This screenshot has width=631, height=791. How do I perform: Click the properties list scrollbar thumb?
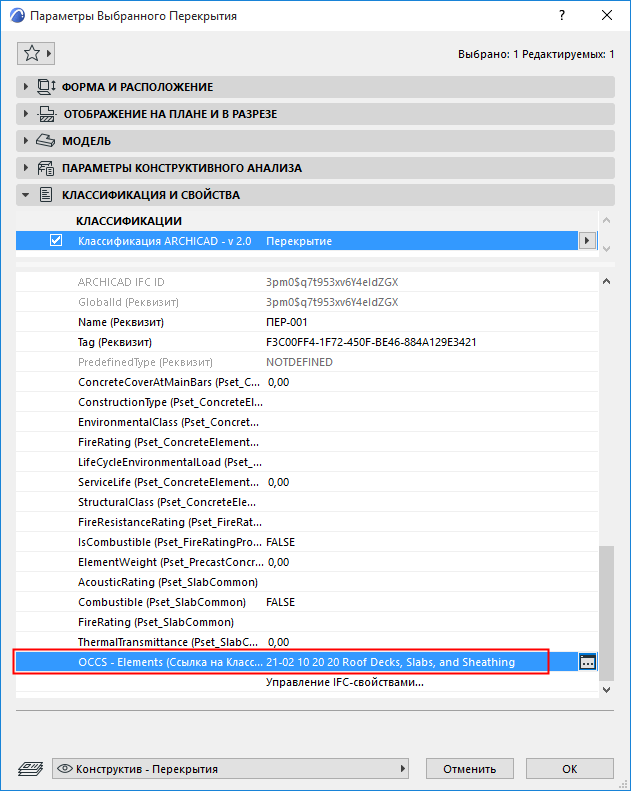(x=606, y=612)
